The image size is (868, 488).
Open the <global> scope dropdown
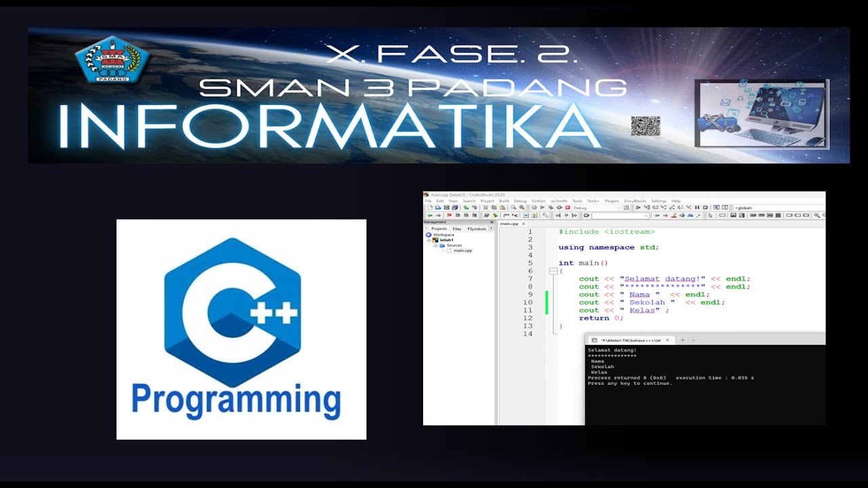(x=780, y=207)
